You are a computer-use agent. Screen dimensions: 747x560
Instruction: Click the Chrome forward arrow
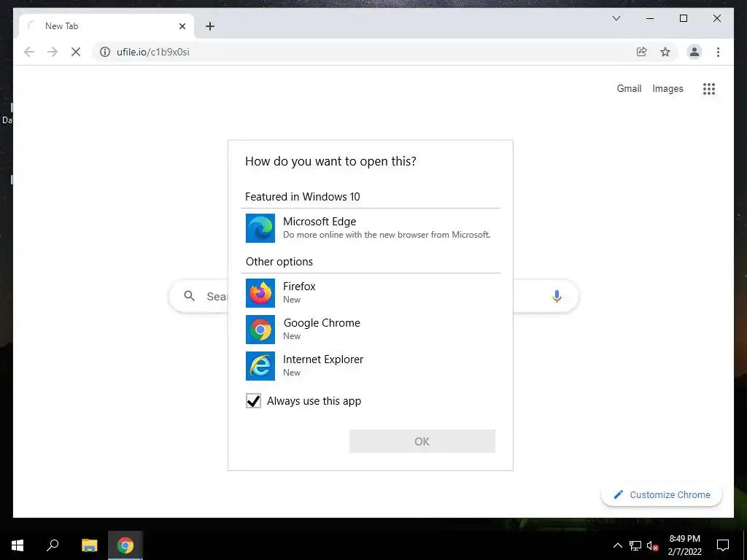[53, 52]
